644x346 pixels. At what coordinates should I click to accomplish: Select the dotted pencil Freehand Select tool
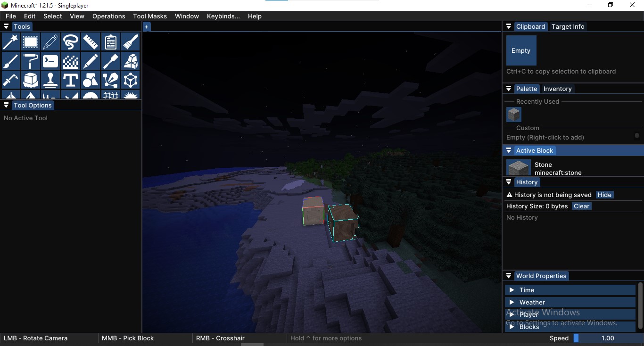tap(50, 42)
